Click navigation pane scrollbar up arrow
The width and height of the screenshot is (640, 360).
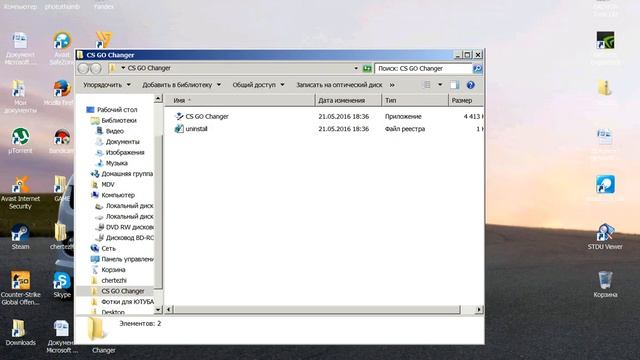[x=158, y=99]
